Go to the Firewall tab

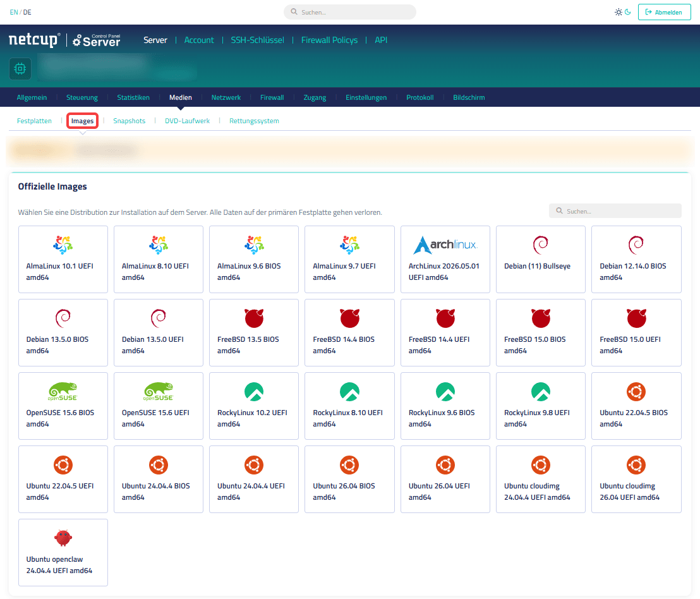click(272, 97)
